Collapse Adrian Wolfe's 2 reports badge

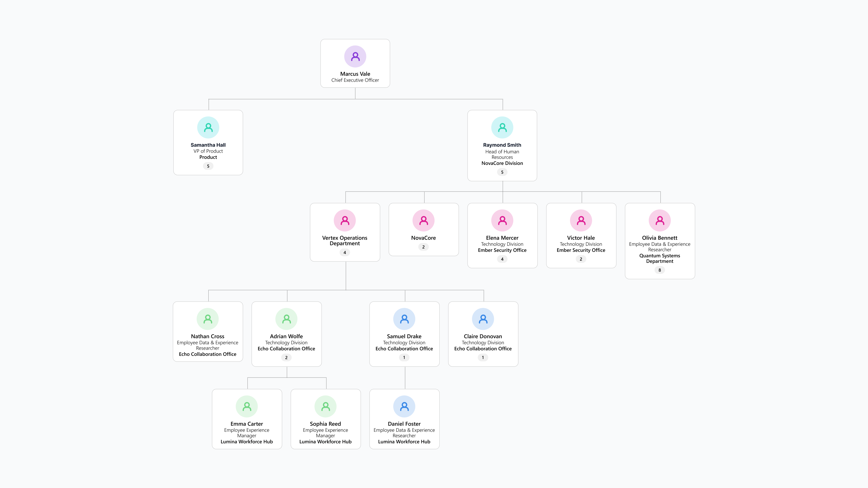[x=286, y=358]
